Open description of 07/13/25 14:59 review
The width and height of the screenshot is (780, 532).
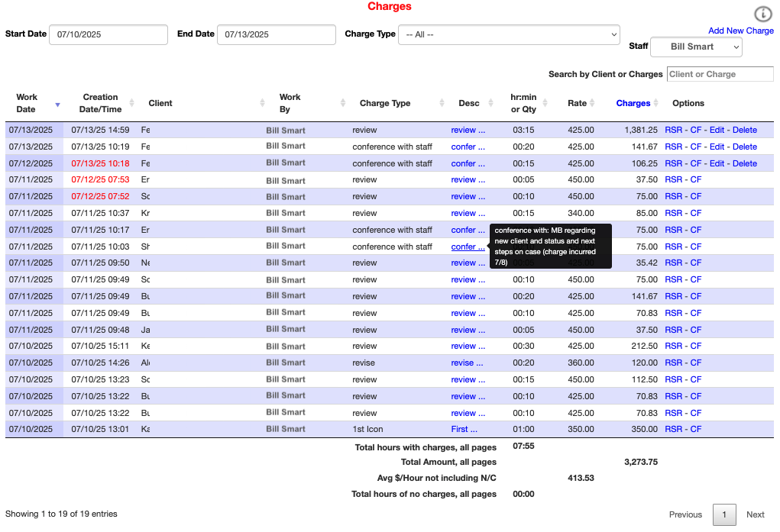pyautogui.click(x=468, y=130)
